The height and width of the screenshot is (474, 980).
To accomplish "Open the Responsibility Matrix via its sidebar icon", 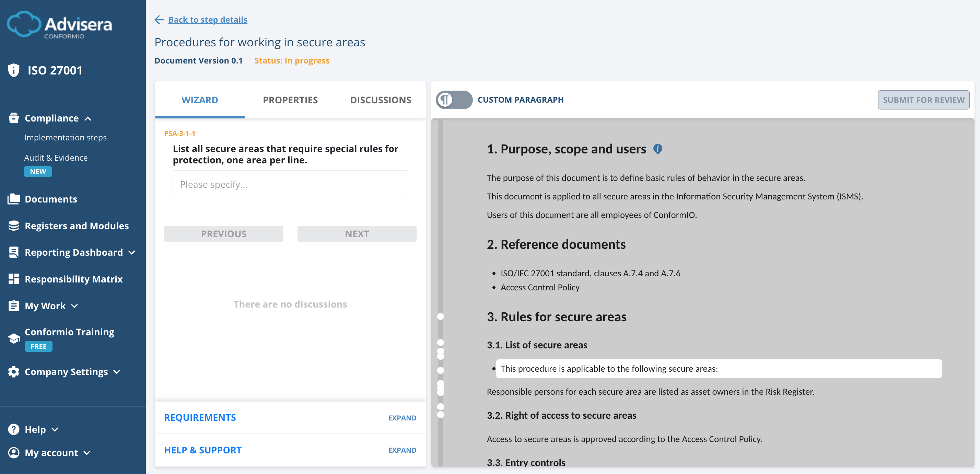I will pyautogui.click(x=14, y=279).
